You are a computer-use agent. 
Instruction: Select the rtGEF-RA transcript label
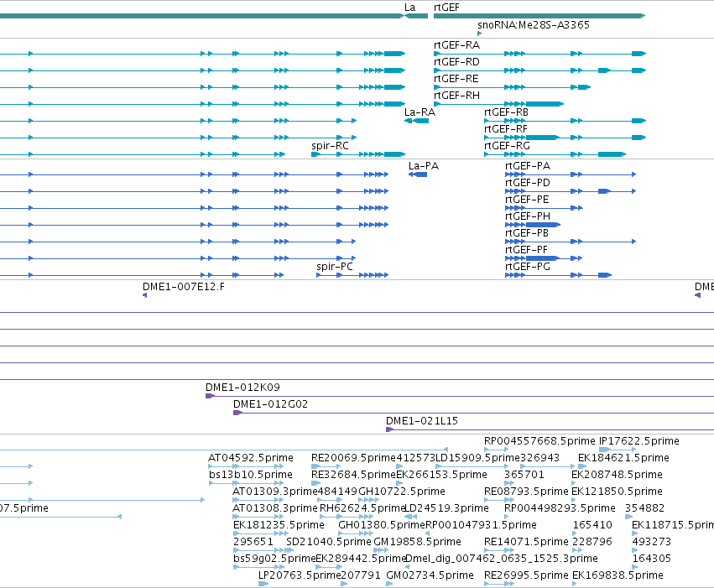click(456, 45)
